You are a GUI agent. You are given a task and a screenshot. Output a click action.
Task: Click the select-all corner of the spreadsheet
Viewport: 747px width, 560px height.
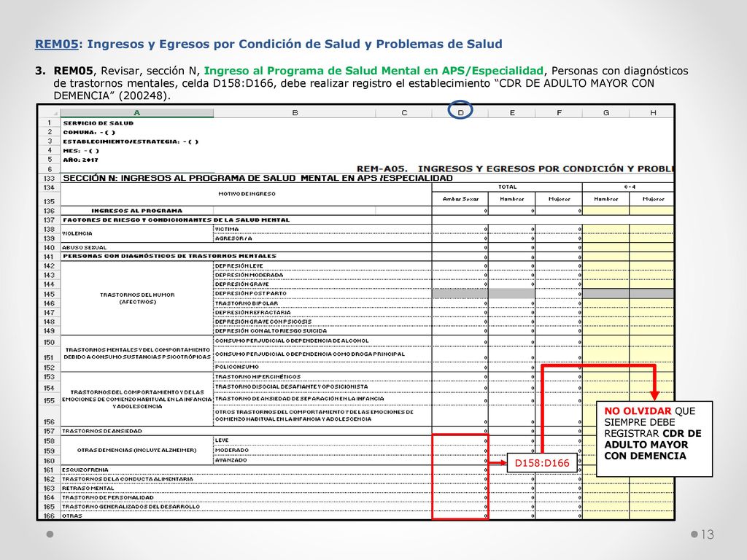[x=50, y=113]
